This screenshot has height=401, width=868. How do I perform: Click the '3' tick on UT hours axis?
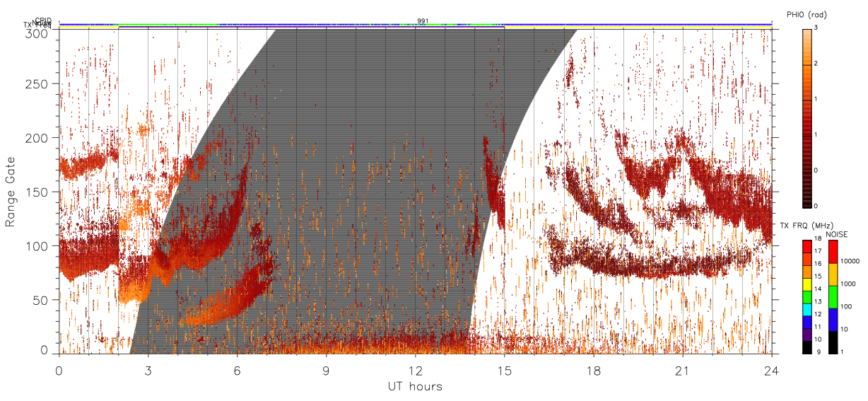pos(148,370)
